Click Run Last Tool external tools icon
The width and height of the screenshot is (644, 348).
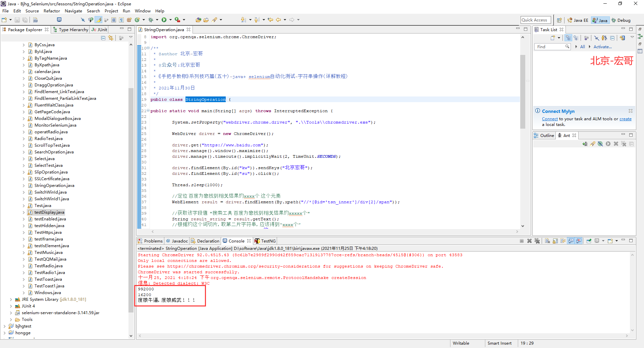177,20
